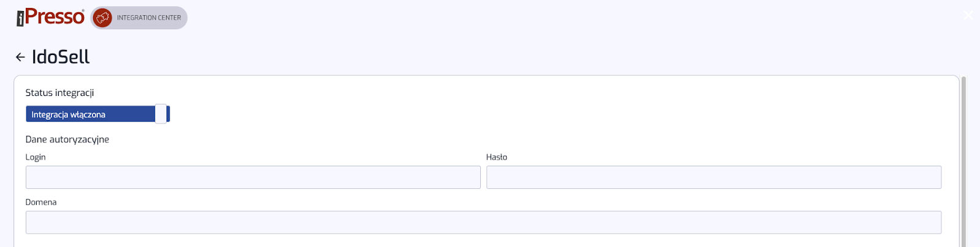Click the Domena field label

click(x=41, y=202)
